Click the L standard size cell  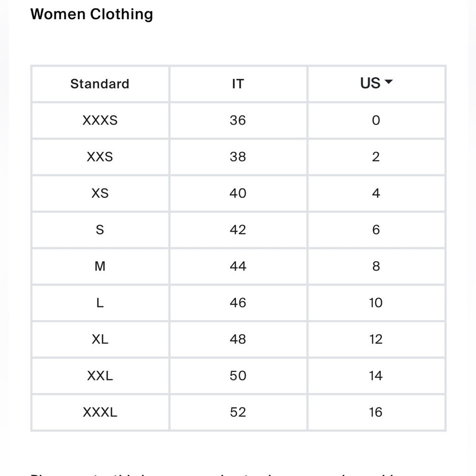pyautogui.click(x=100, y=303)
